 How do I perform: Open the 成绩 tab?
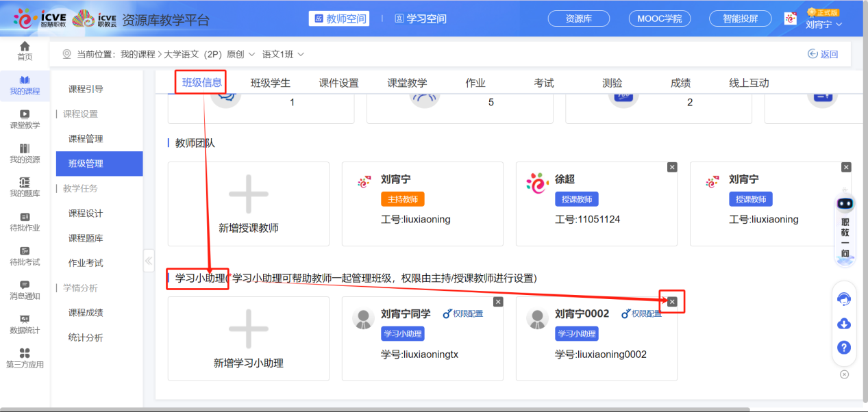pos(680,81)
